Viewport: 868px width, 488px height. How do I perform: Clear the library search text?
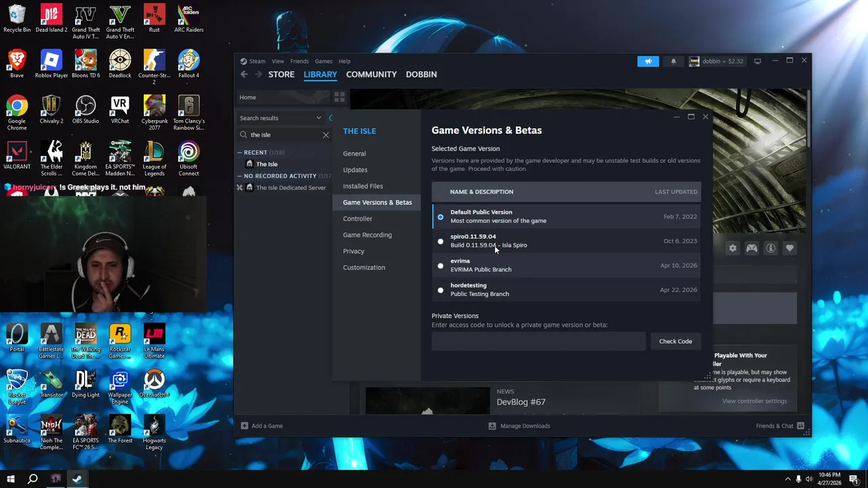(x=325, y=135)
